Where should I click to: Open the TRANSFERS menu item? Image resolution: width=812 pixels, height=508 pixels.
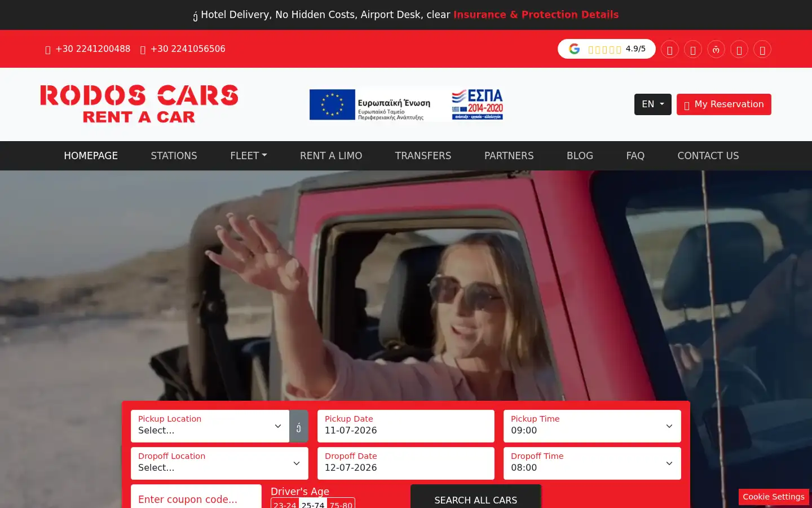tap(423, 156)
